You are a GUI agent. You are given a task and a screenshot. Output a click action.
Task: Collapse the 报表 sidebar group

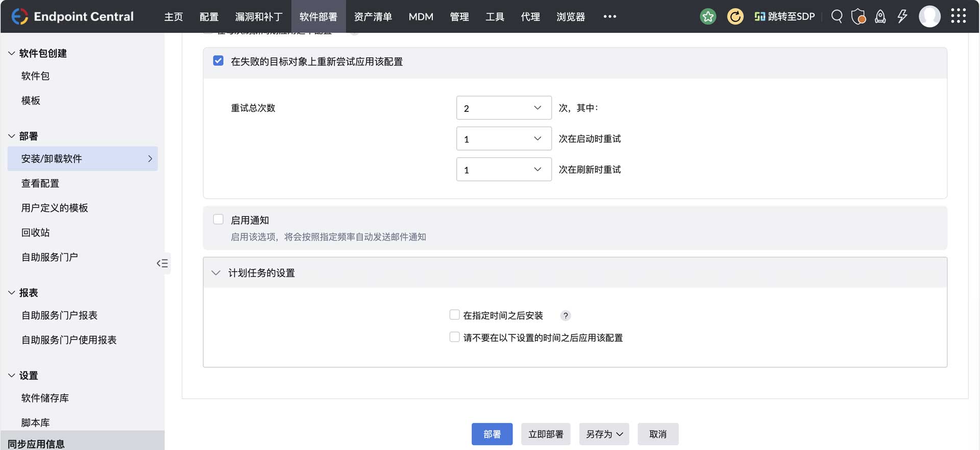pos(12,293)
